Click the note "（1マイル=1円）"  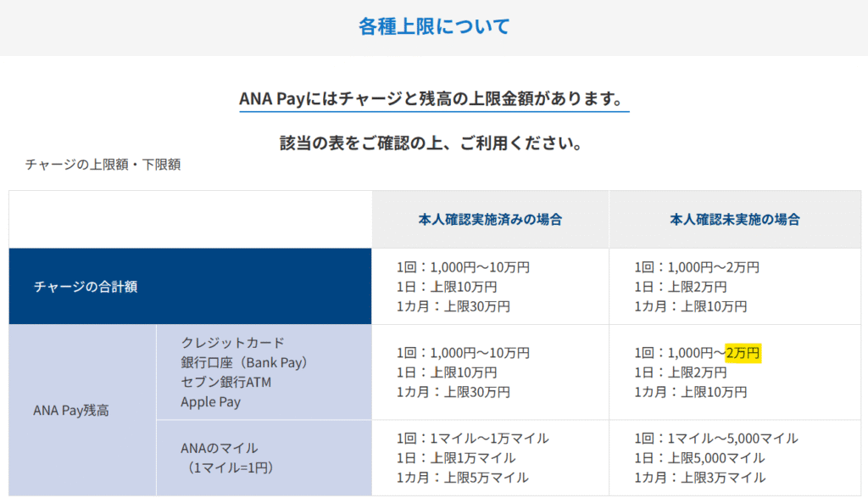231,467
